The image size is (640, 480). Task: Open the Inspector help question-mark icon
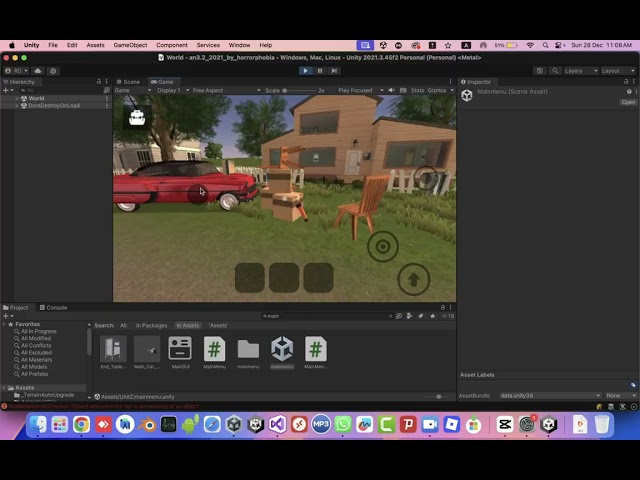pyautogui.click(x=629, y=91)
